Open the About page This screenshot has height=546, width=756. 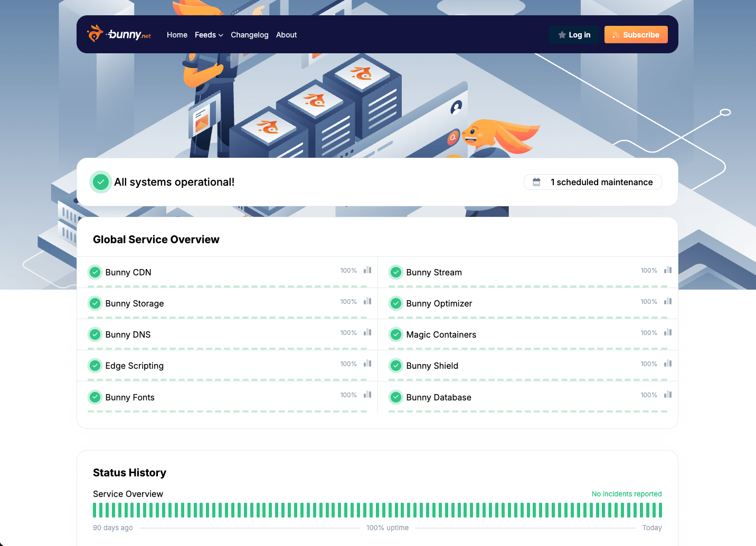[286, 35]
